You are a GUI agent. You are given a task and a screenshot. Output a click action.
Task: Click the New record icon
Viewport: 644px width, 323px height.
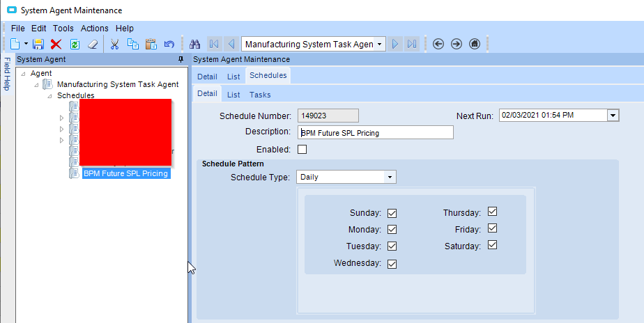(15, 44)
